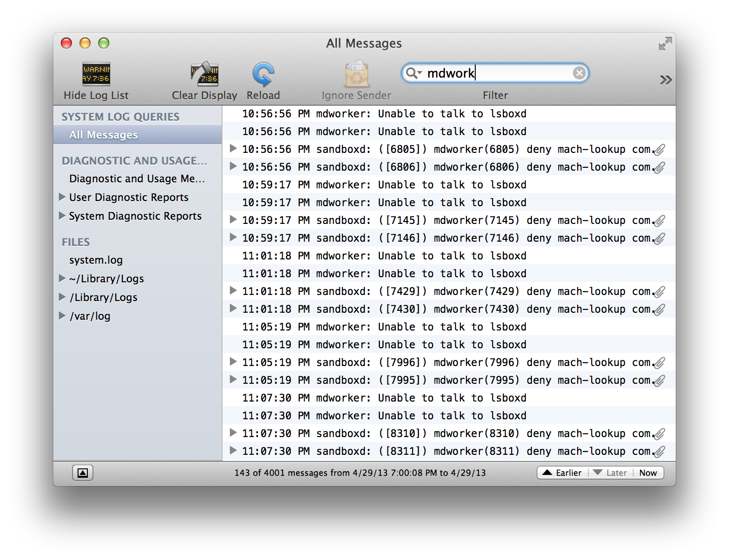Click the Ignore Sender toolbar icon
Screen dimensions: 729x560
click(357, 74)
